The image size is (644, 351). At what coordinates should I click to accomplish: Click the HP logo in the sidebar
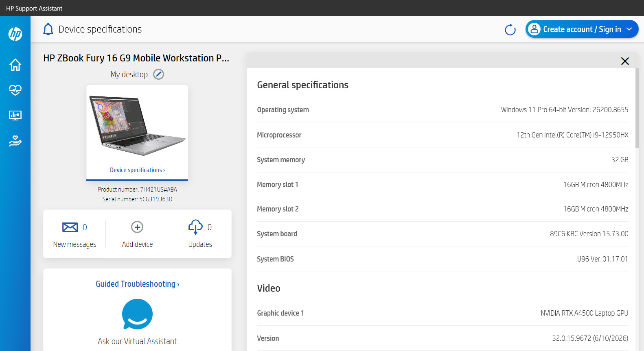coord(15,34)
